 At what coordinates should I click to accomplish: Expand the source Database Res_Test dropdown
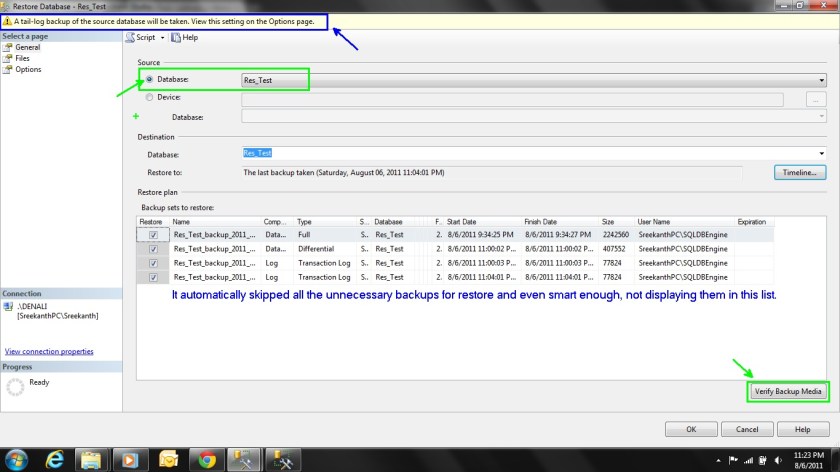pos(821,80)
